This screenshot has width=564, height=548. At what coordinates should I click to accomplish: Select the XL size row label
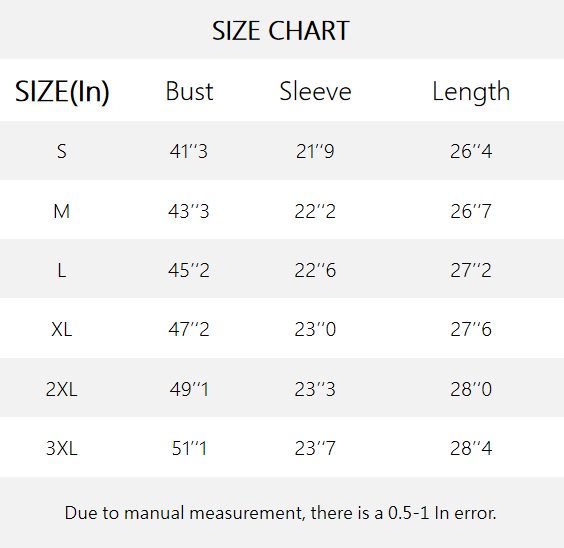point(62,329)
